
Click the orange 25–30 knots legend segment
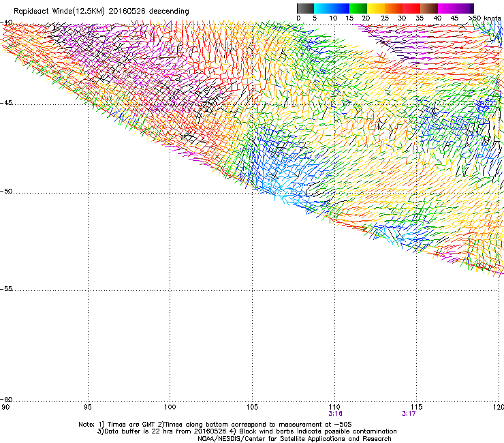coord(394,8)
